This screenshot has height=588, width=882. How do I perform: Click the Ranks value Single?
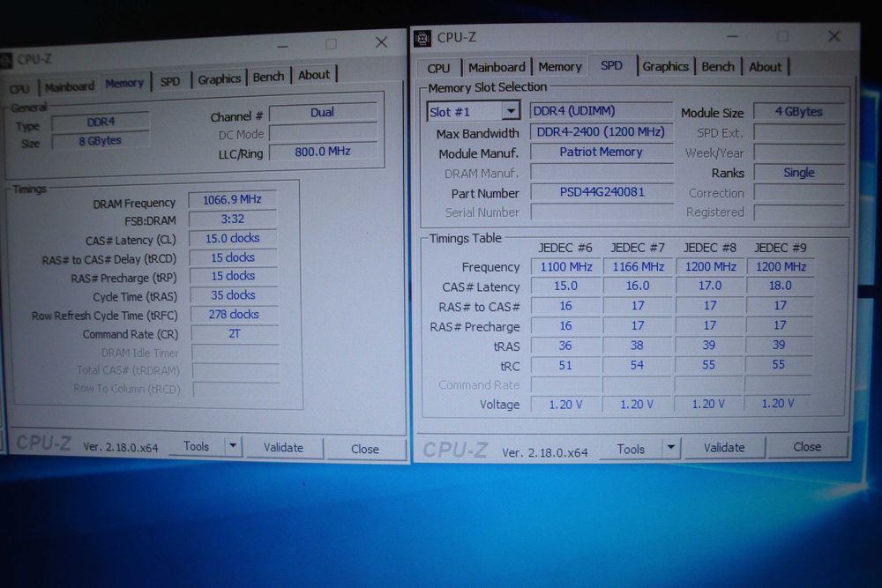click(799, 173)
